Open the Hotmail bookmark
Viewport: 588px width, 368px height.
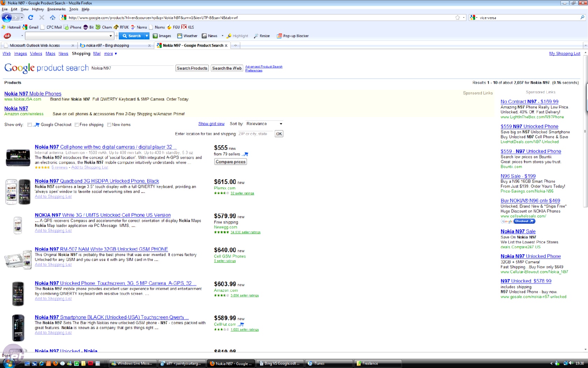11,27
